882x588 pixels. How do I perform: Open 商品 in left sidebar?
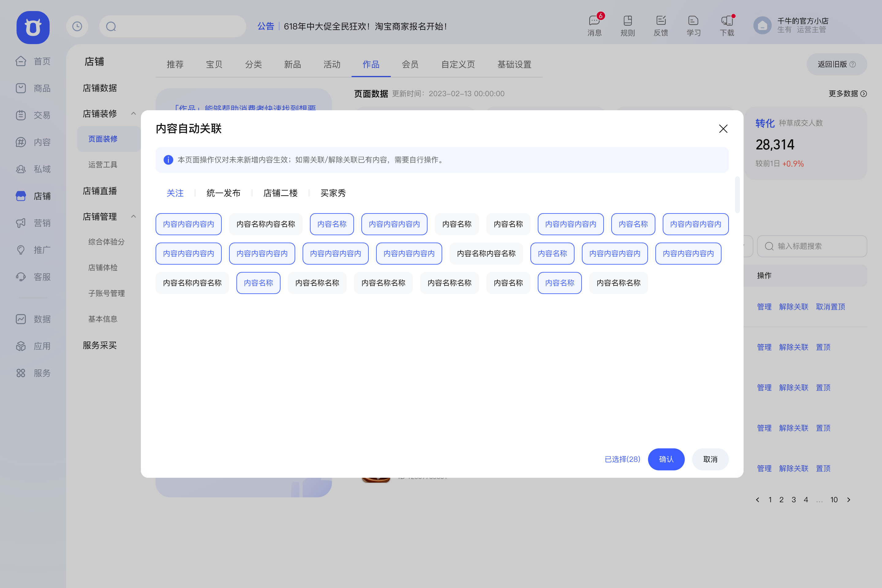pyautogui.click(x=33, y=88)
